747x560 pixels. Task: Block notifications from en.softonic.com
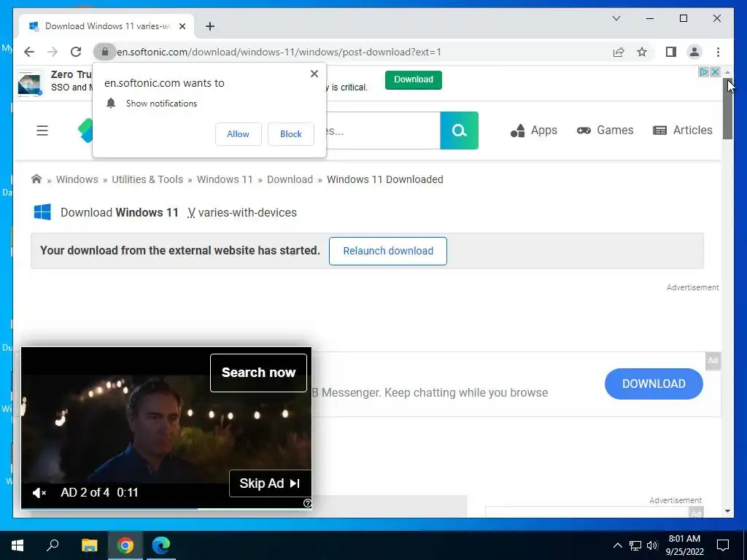pos(290,134)
